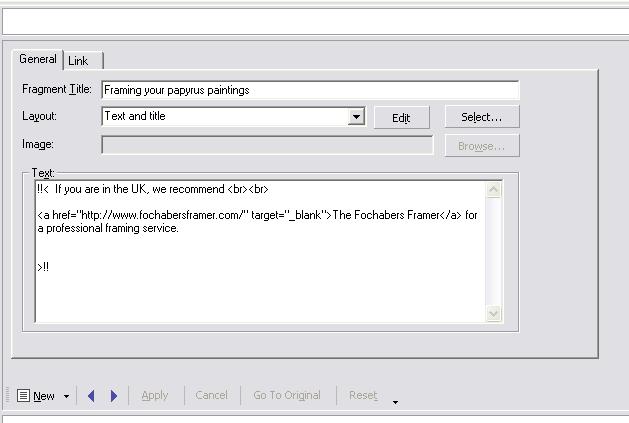Click the Select... button
The width and height of the screenshot is (629, 423).
pos(482,117)
